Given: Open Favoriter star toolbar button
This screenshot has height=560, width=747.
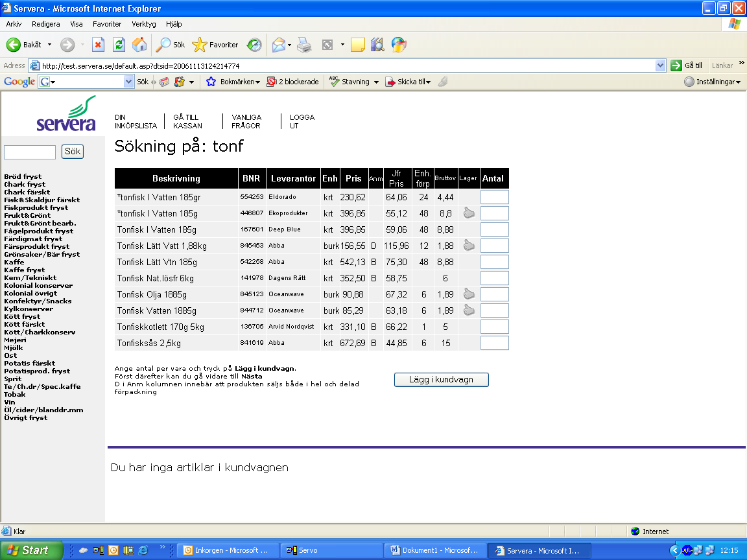Looking at the screenshot, I should pyautogui.click(x=215, y=45).
